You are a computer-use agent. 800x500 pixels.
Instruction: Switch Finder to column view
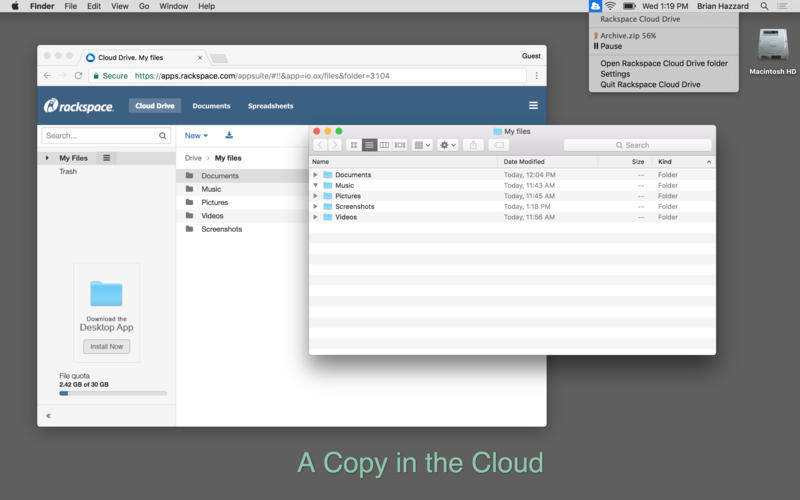click(384, 145)
